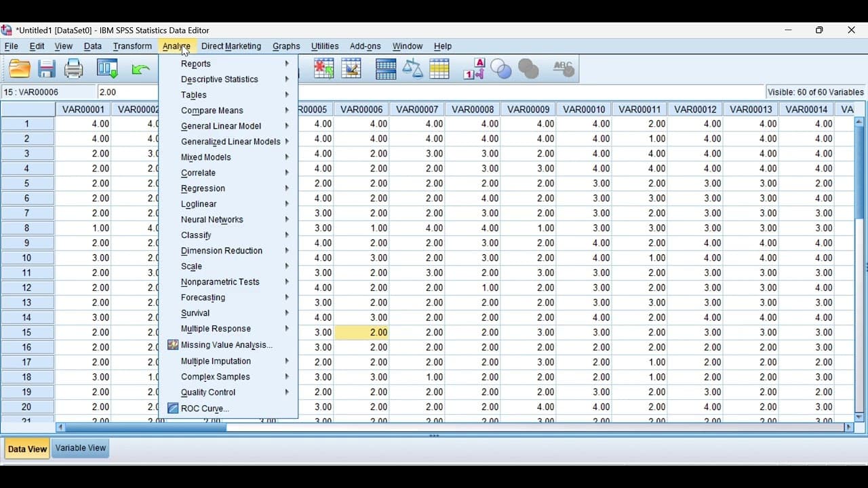Expand the Dimension Reduction submenu
The width and height of the screenshot is (868, 488).
[227, 251]
